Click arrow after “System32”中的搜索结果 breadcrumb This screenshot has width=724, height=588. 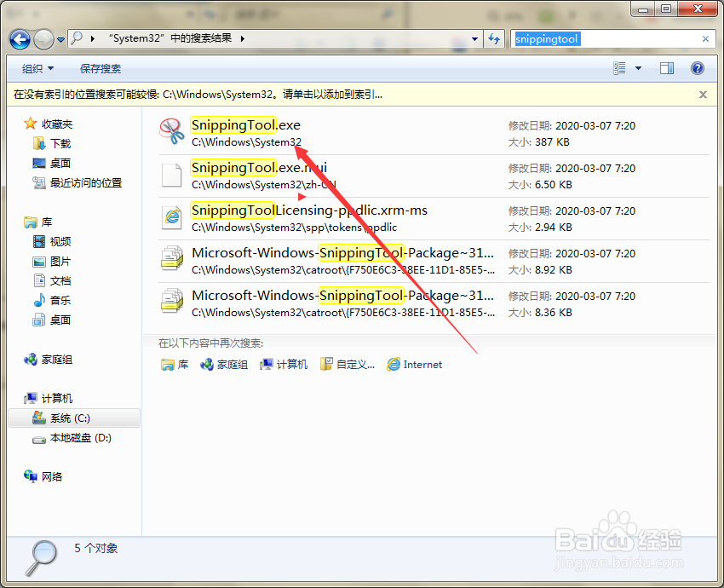tap(243, 39)
